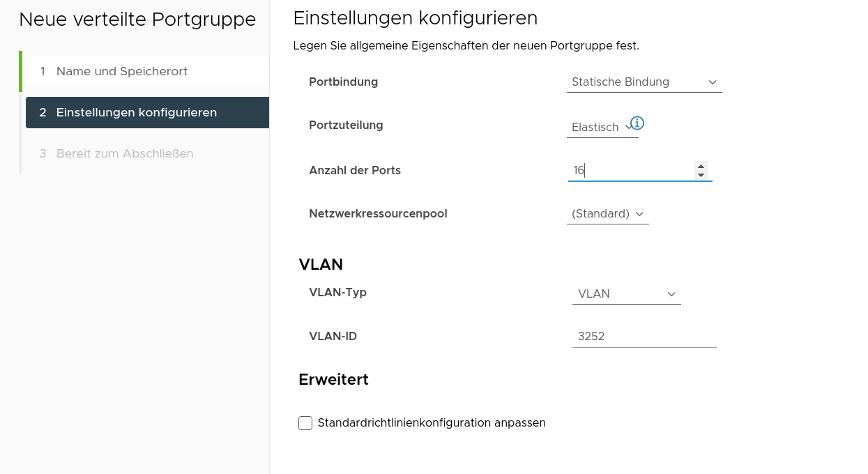Screen dimensions: 868x474
Task: Go to step 1 Name und Speicherort
Action: [x=122, y=72]
